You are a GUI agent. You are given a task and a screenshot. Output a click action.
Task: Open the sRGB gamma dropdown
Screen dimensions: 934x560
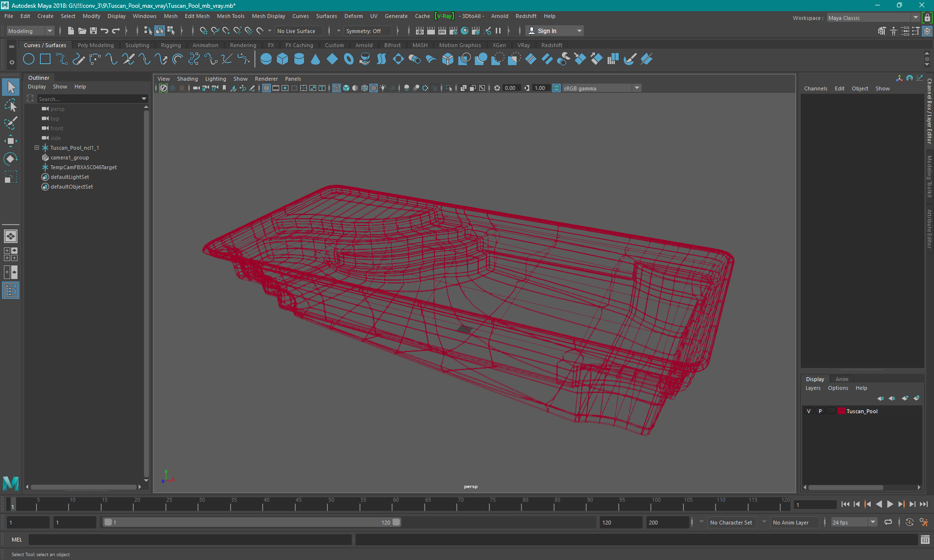(601, 88)
